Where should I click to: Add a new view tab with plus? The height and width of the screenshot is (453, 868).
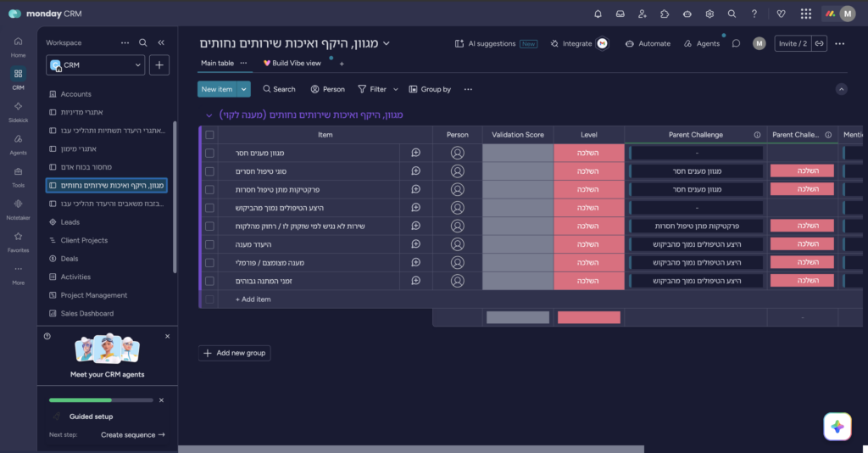(342, 64)
